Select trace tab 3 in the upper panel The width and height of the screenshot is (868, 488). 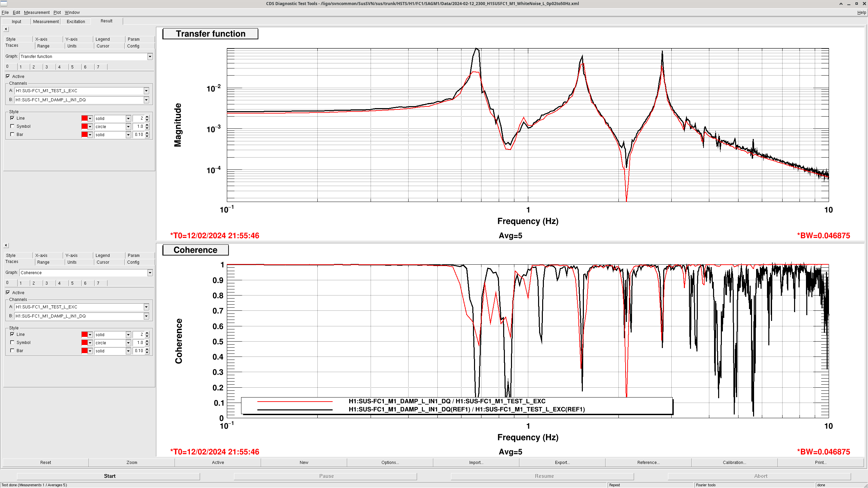pyautogui.click(x=47, y=67)
